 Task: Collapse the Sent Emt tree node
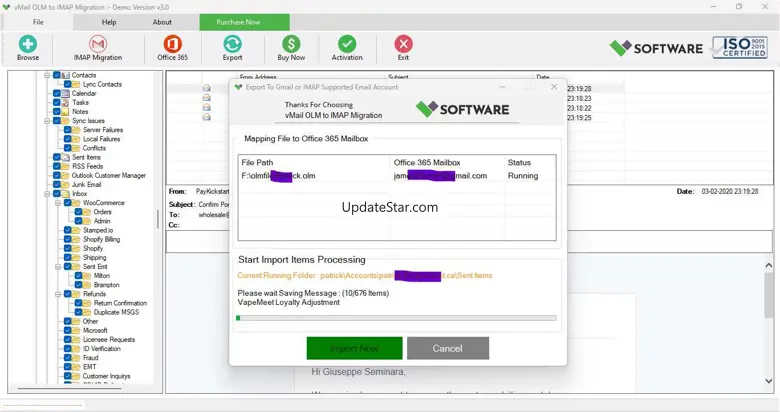58,267
